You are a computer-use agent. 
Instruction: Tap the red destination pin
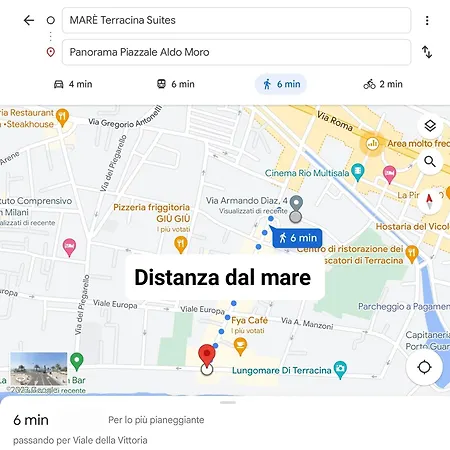[207, 356]
